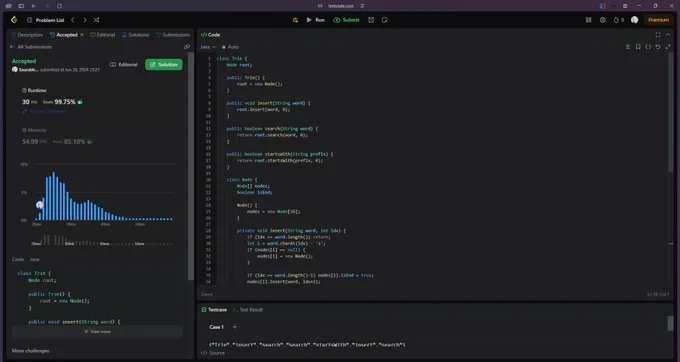Switch to the Submissions tab
This screenshot has height=362, width=680.
(x=173, y=35)
